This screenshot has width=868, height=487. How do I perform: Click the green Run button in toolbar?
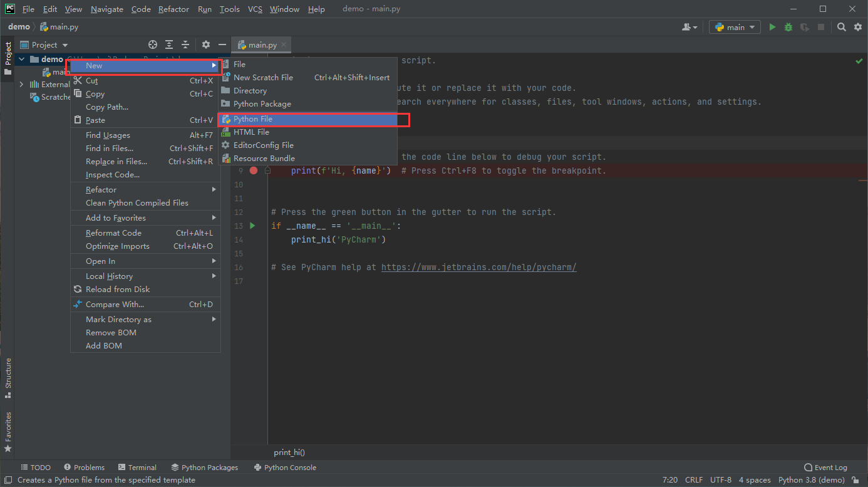(772, 27)
